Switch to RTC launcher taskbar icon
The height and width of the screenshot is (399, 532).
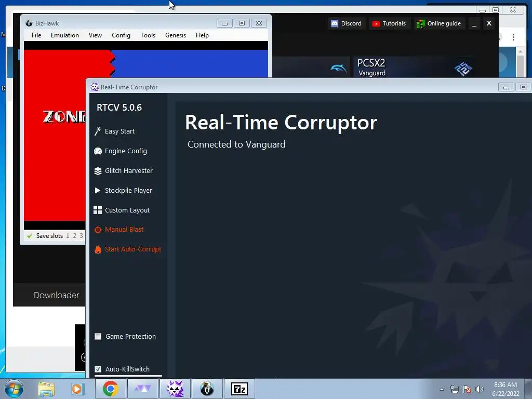tap(143, 389)
